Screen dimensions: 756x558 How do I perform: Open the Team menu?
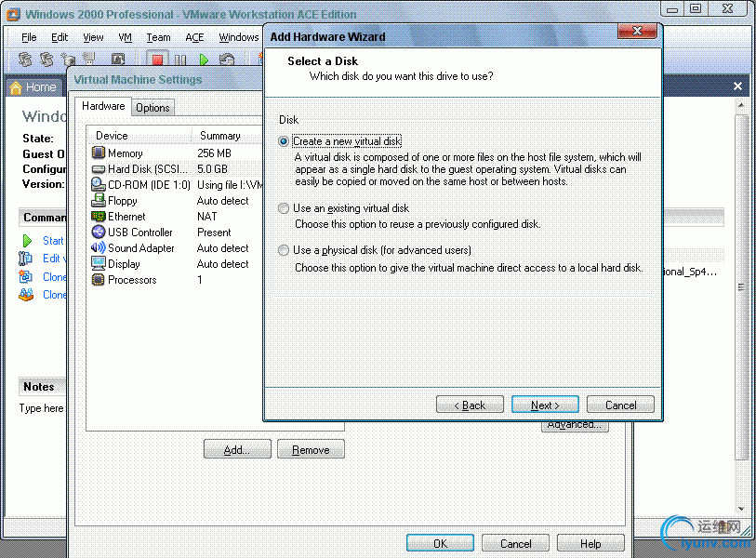tap(158, 37)
